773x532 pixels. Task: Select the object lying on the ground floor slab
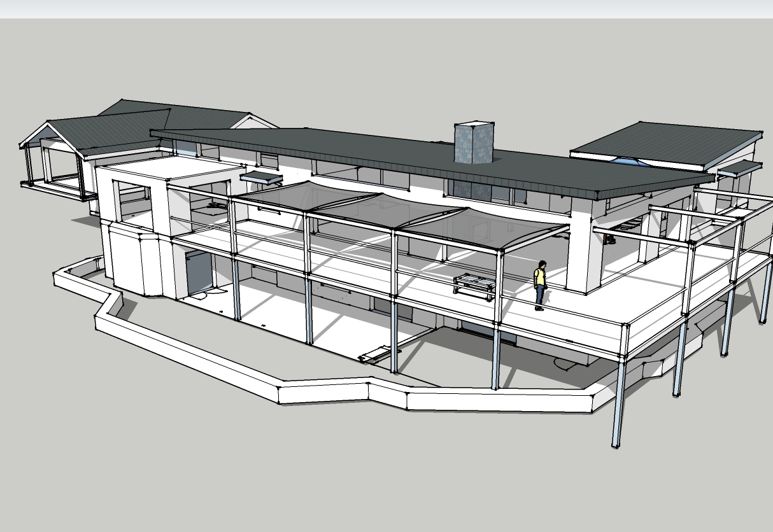coord(374,355)
